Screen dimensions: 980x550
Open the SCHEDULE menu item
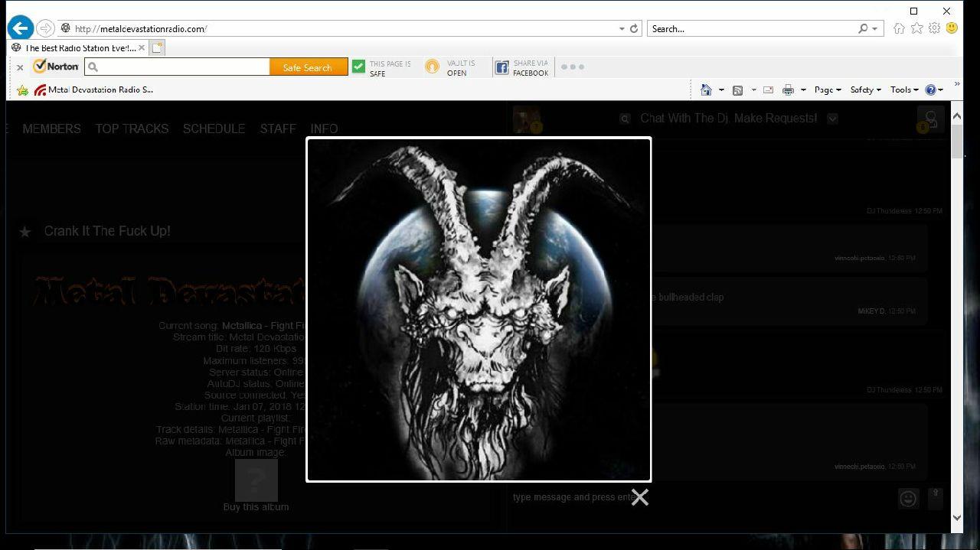click(x=214, y=129)
